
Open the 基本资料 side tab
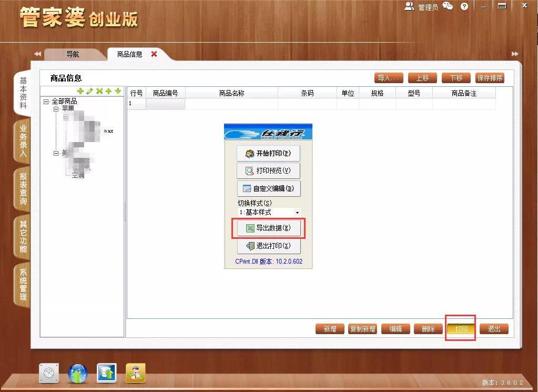[x=23, y=93]
